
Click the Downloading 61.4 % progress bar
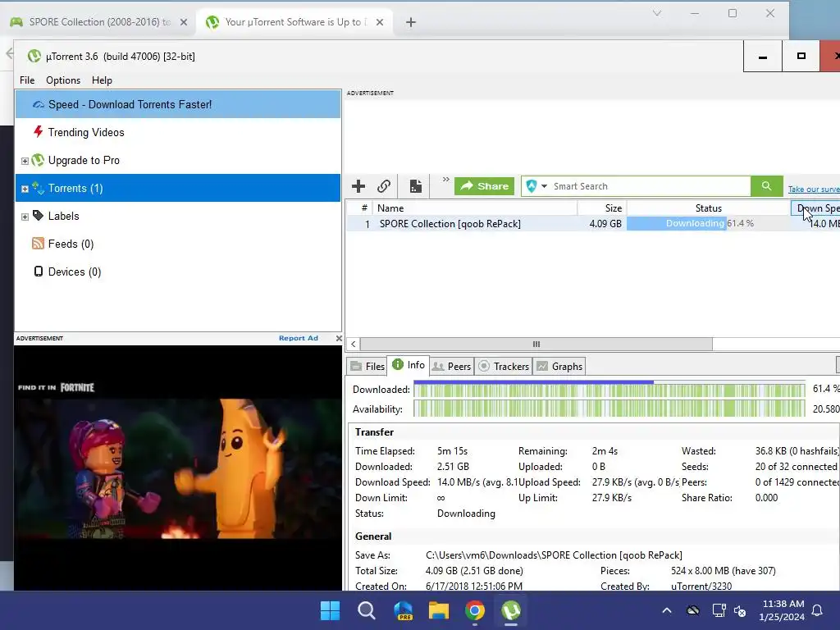pos(708,223)
